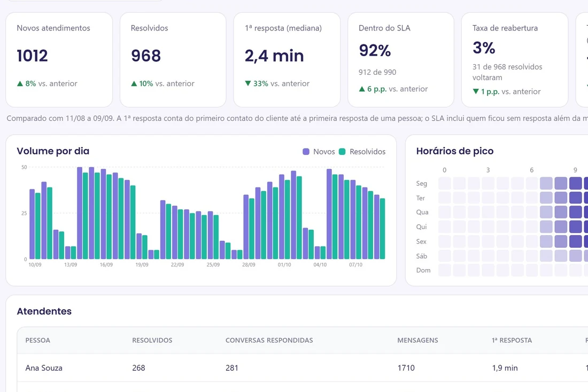
Task: Click the Seg row label in heatmap
Action: [x=422, y=183]
